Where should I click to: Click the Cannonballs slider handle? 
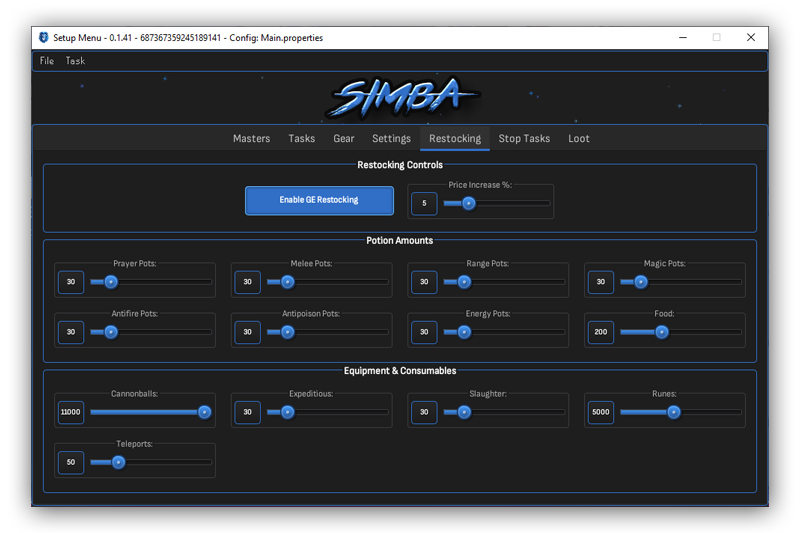tap(204, 411)
